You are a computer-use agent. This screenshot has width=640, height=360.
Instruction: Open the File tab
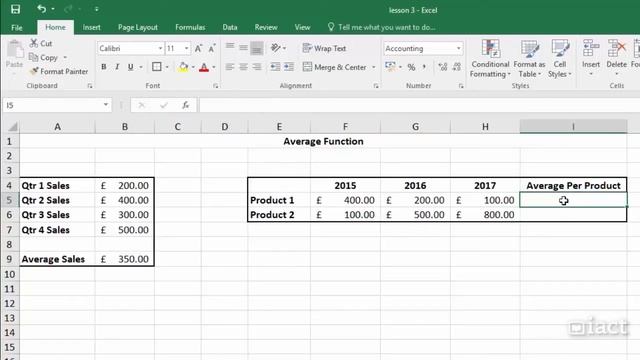(17, 27)
